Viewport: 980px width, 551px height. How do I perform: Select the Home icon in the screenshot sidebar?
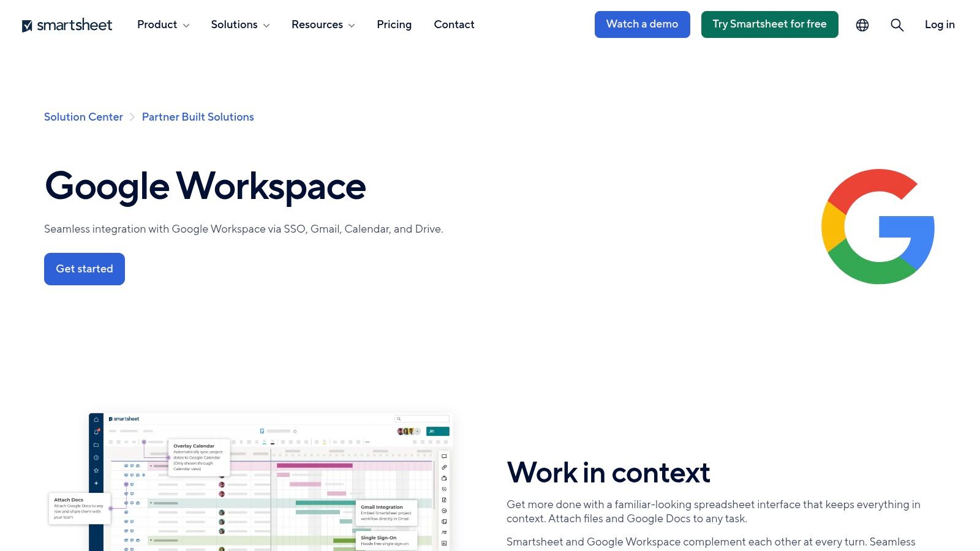coord(96,419)
